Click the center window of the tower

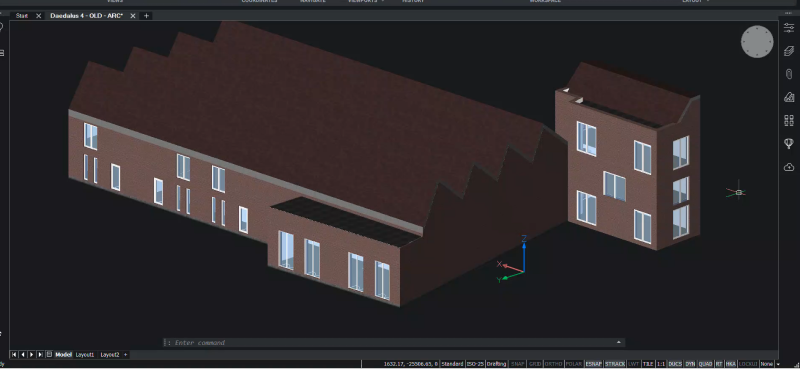615,186
